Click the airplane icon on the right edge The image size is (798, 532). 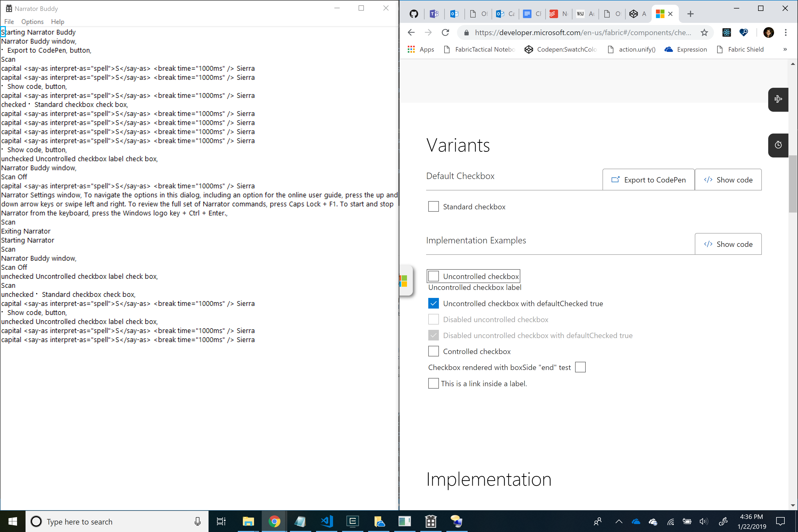tap(778, 99)
